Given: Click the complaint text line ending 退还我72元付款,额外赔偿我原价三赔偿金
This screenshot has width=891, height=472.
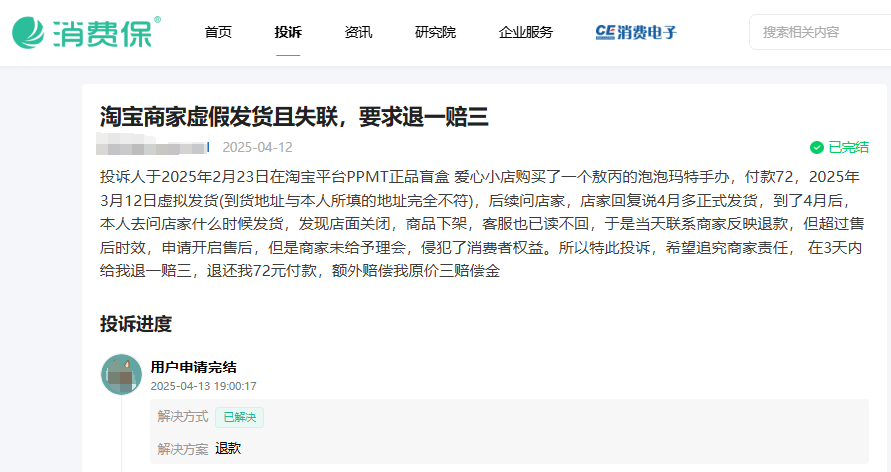Looking at the screenshot, I should 300,271.
